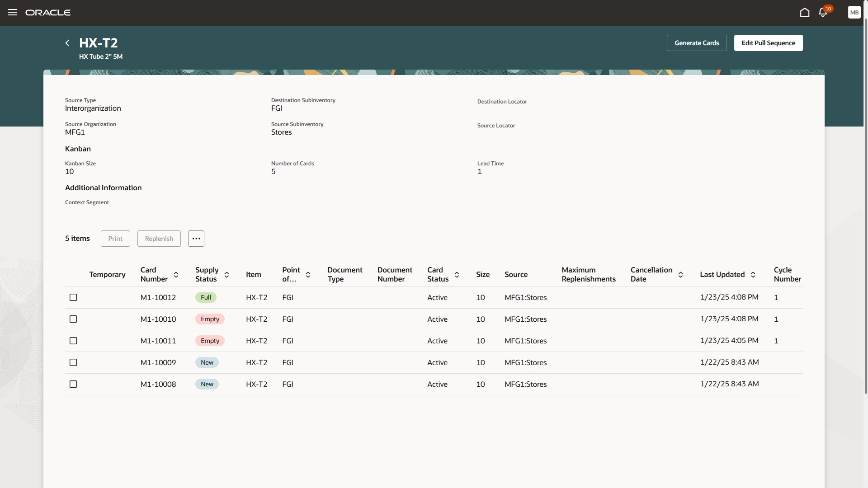Viewport: 868px width, 488px height.
Task: Select the checkbox for card M1-10012
Action: tap(73, 297)
